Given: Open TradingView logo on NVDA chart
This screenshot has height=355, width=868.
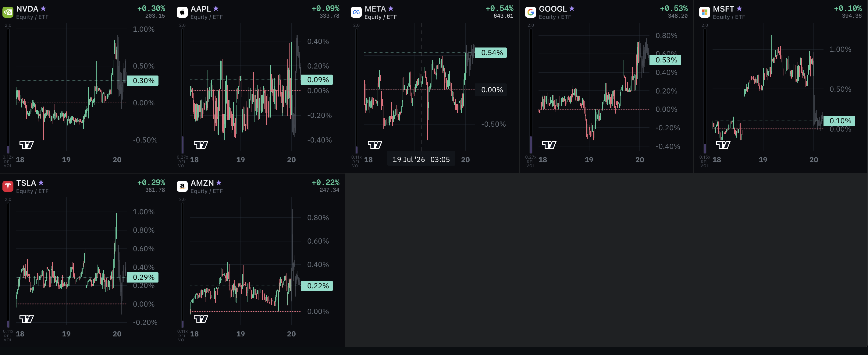Looking at the screenshot, I should (x=27, y=145).
